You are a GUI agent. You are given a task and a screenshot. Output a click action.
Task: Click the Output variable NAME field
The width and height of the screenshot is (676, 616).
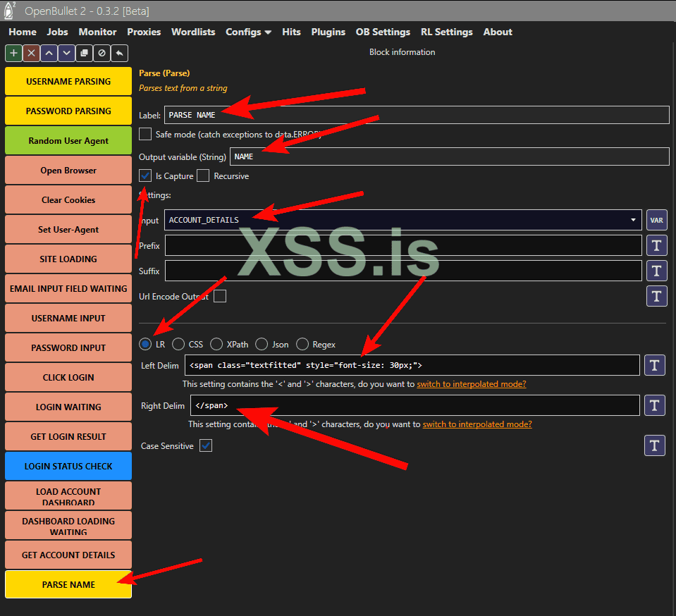click(x=449, y=156)
